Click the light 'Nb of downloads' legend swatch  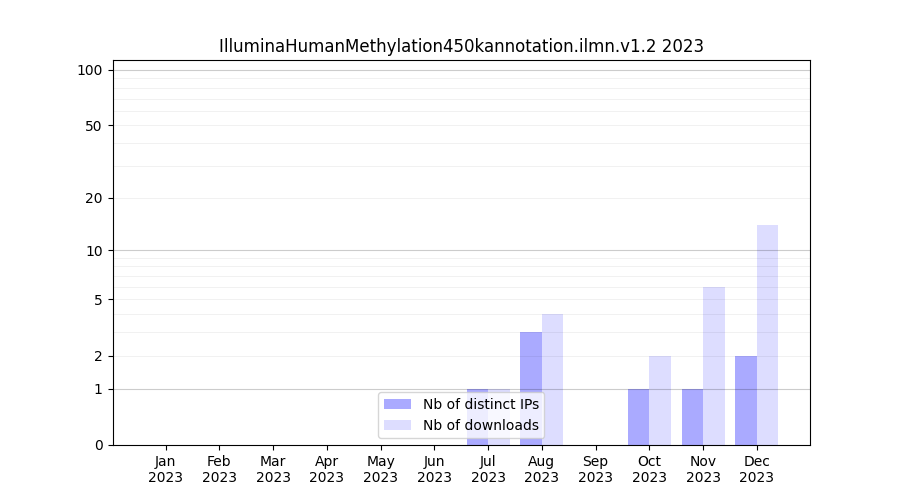[398, 425]
